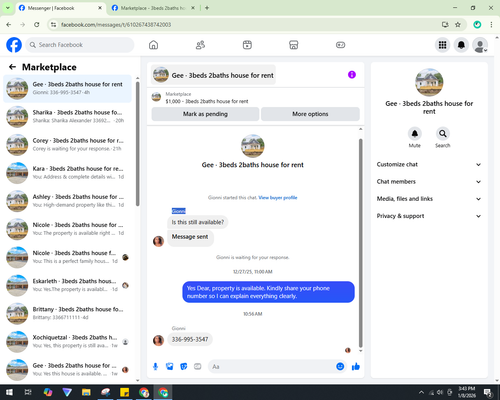
Task: Open Ashley's house for rent conversation
Action: [67, 201]
